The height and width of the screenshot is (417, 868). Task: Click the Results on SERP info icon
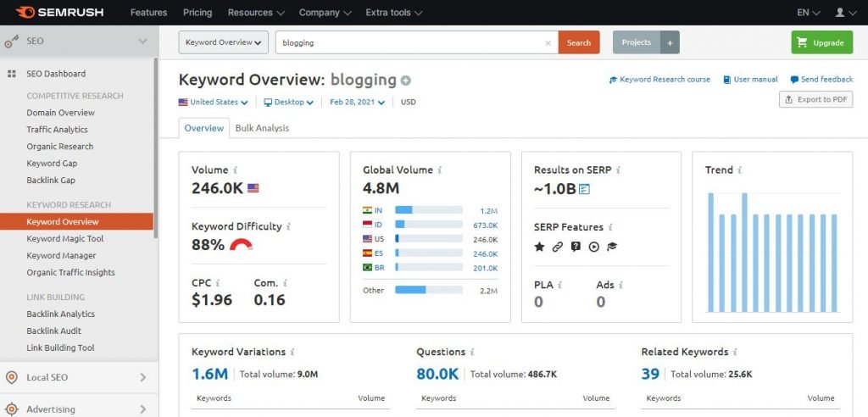pos(618,170)
